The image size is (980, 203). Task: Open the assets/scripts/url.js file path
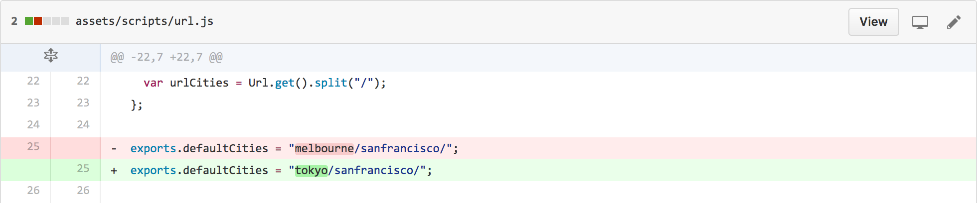coord(144,21)
